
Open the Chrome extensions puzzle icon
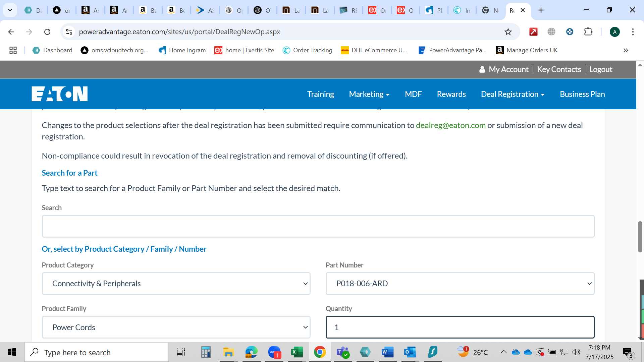(588, 32)
